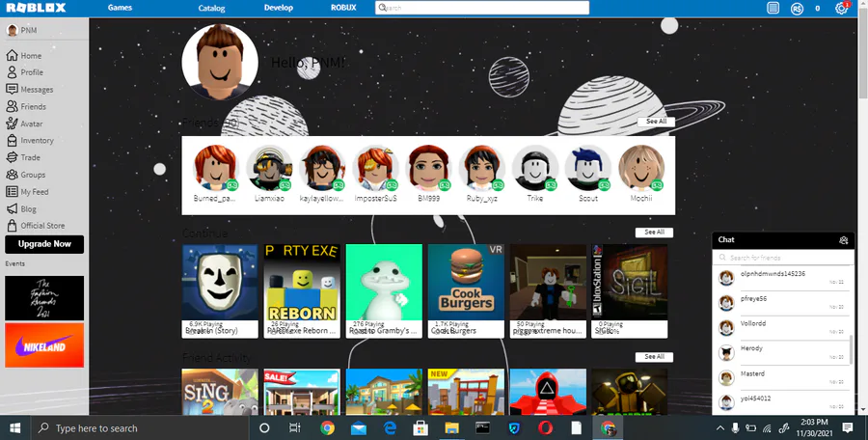Open Microsoft Store from taskbar

tap(420, 427)
